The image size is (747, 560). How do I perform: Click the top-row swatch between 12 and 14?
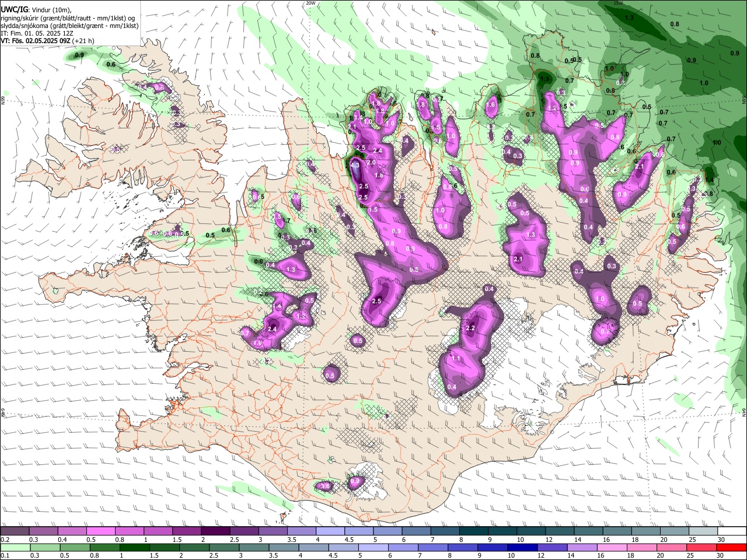tap(560, 531)
